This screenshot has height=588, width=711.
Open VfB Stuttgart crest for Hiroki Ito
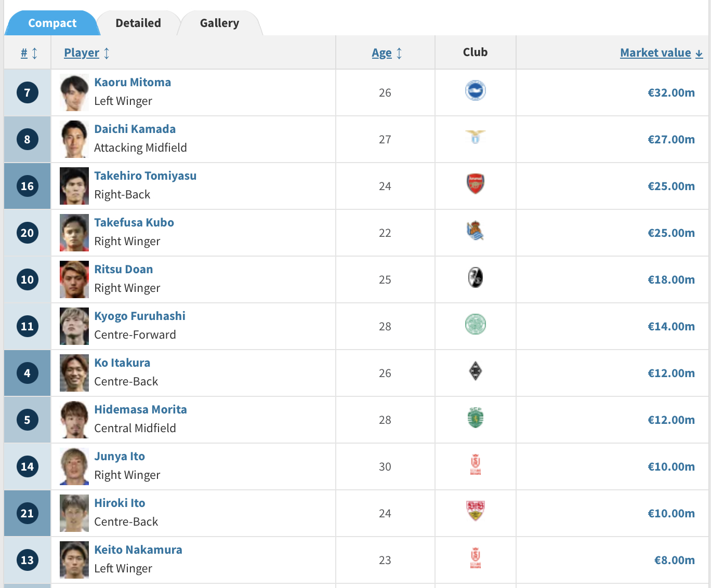click(475, 511)
